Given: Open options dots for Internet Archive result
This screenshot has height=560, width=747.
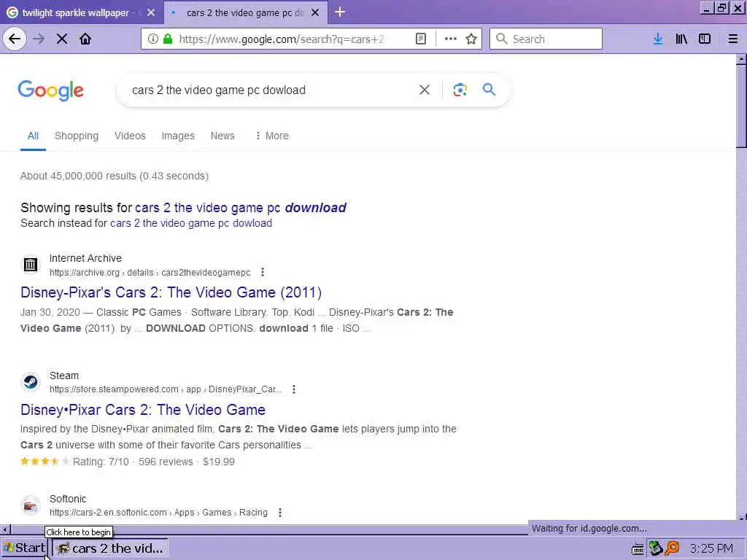Looking at the screenshot, I should click(x=263, y=273).
